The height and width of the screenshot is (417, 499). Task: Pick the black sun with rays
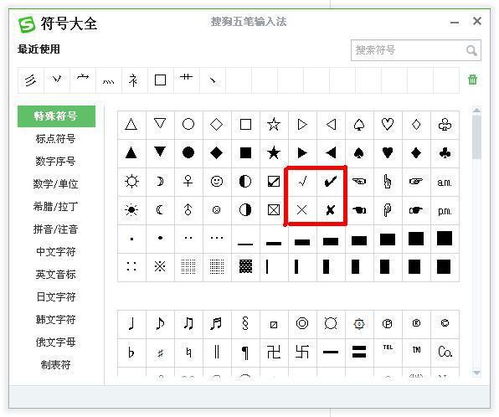(x=131, y=210)
